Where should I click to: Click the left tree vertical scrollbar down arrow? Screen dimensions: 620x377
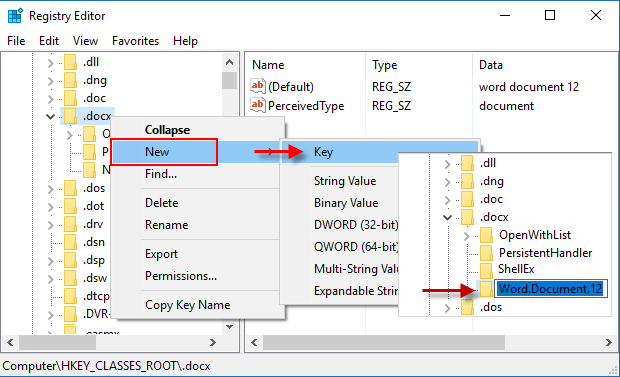click(229, 326)
